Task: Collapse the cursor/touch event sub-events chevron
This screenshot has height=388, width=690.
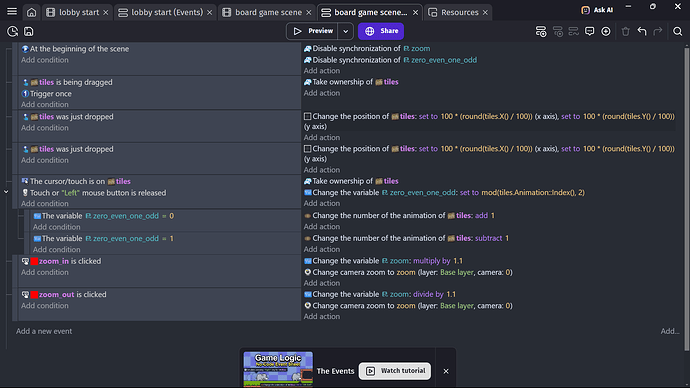Action: tap(6, 192)
